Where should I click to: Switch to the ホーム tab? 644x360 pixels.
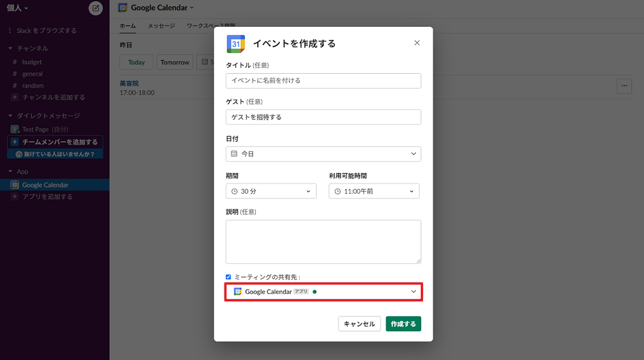127,26
